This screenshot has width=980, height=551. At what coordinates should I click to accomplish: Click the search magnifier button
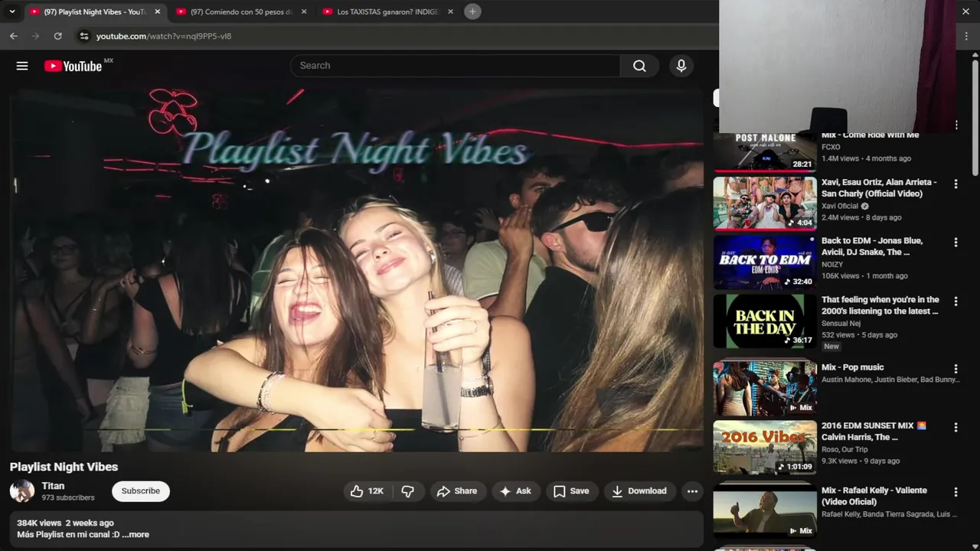click(x=639, y=66)
